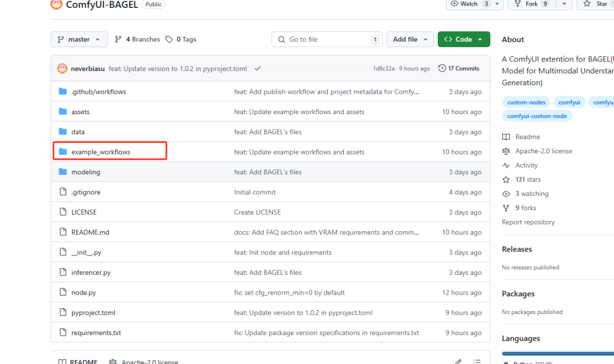Viewport: 614px width, 364px height.
Task: Click the file icon beside inferencer.py
Action: pos(63,272)
